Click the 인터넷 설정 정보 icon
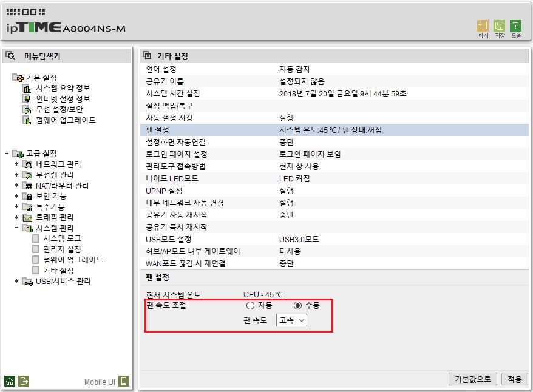The image size is (533, 392). click(x=27, y=99)
